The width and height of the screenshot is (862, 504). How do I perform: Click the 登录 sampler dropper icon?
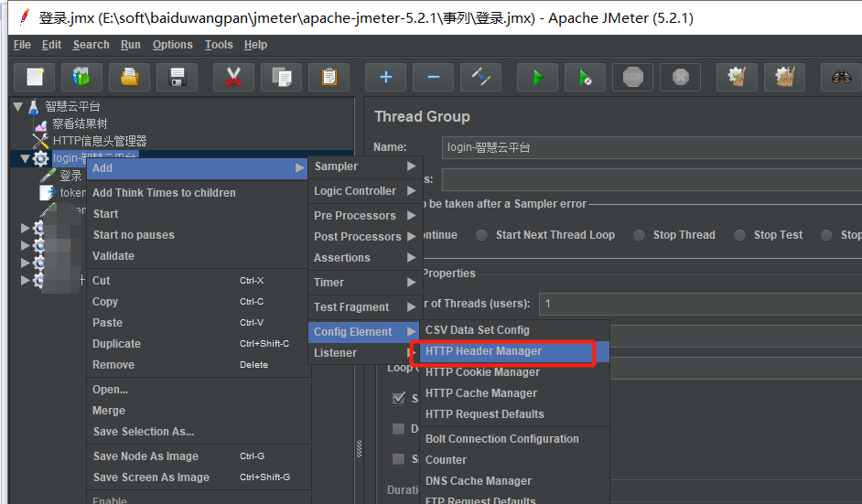[x=48, y=176]
